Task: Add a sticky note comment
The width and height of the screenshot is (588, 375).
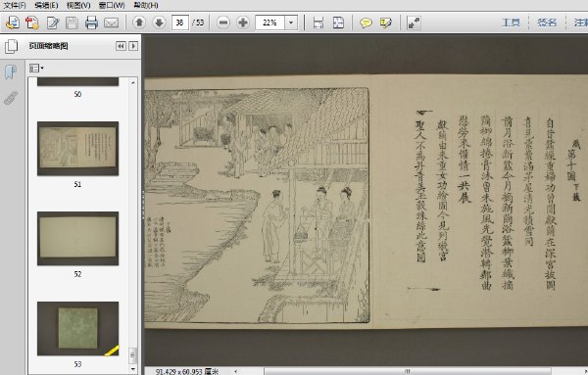Action: point(366,23)
